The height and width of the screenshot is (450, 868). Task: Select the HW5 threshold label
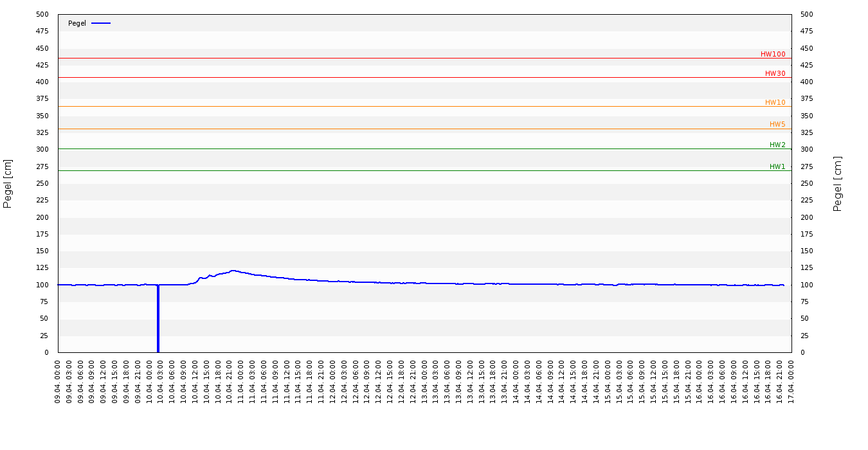(x=777, y=125)
